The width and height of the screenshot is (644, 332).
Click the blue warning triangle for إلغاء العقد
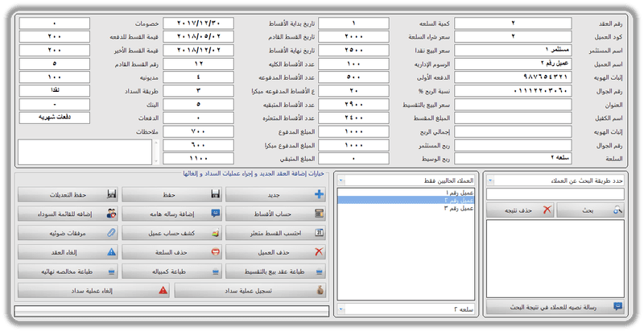(112, 252)
